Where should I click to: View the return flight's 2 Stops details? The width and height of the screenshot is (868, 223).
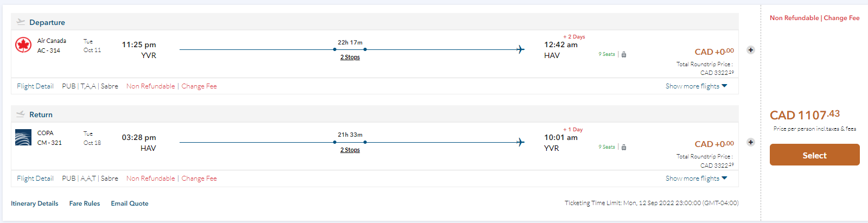tap(350, 150)
